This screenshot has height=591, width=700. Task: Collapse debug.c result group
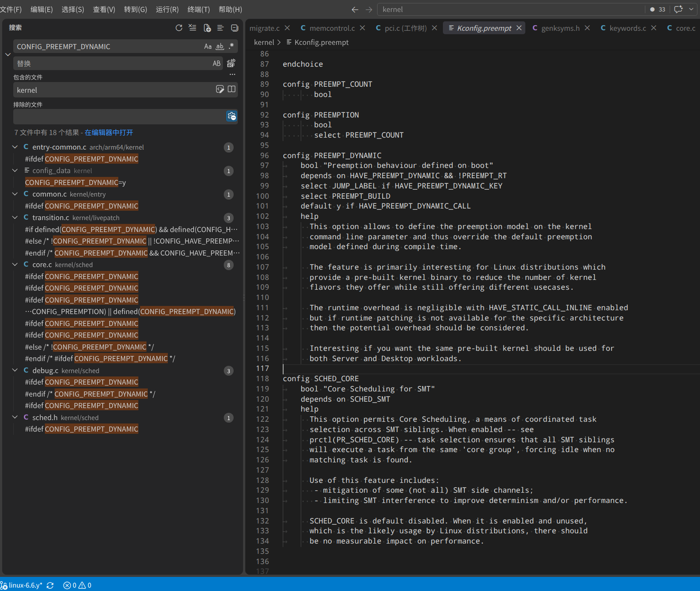tap(15, 370)
